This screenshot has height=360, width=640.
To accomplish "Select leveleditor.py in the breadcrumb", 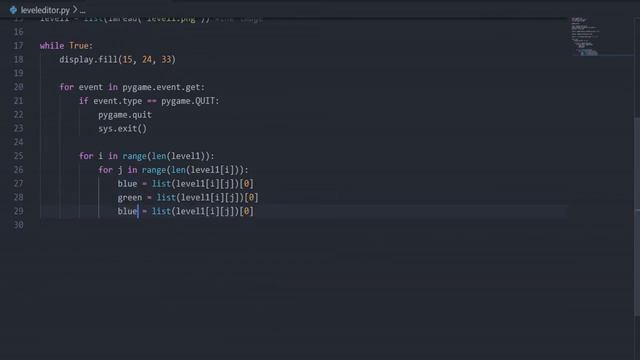I will pyautogui.click(x=45, y=10).
